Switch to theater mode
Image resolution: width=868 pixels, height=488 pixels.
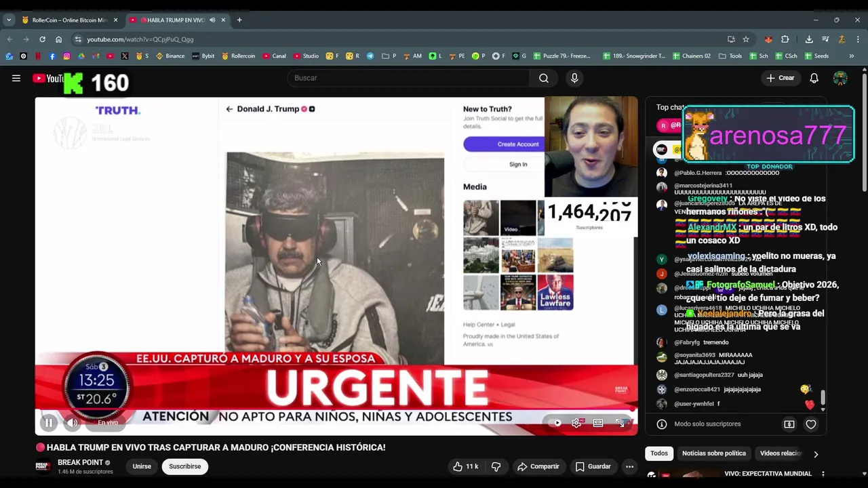[598, 423]
